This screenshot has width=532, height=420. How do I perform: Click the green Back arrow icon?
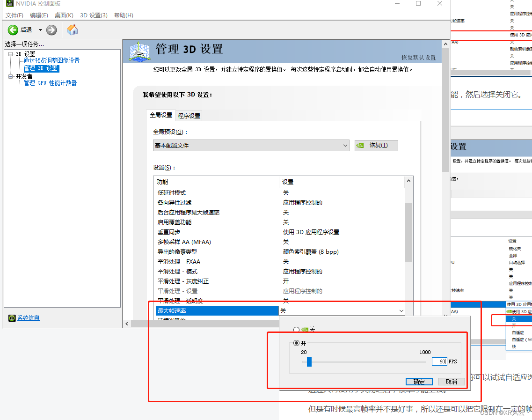(x=13, y=30)
